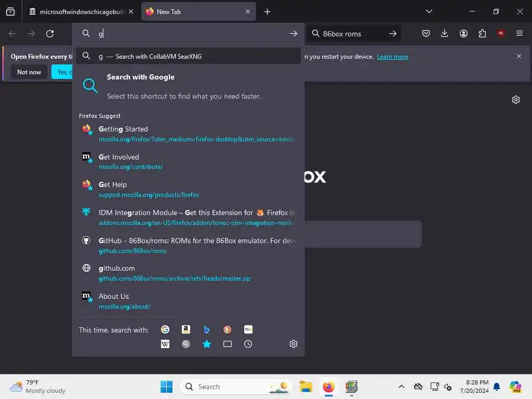The height and width of the screenshot is (399, 532).
Task: Search this time with the Google engine icon
Action: click(x=165, y=329)
